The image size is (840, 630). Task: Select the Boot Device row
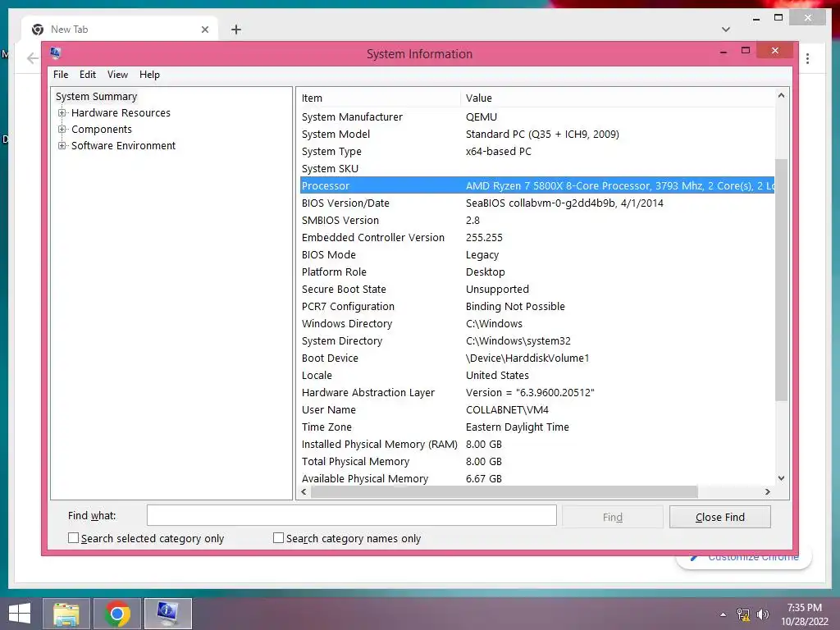[x=536, y=358]
